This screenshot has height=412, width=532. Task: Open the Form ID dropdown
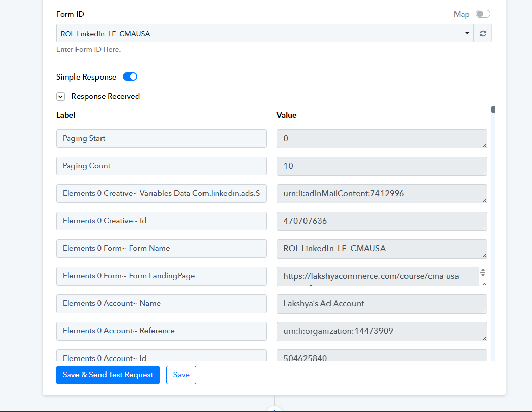click(x=265, y=33)
